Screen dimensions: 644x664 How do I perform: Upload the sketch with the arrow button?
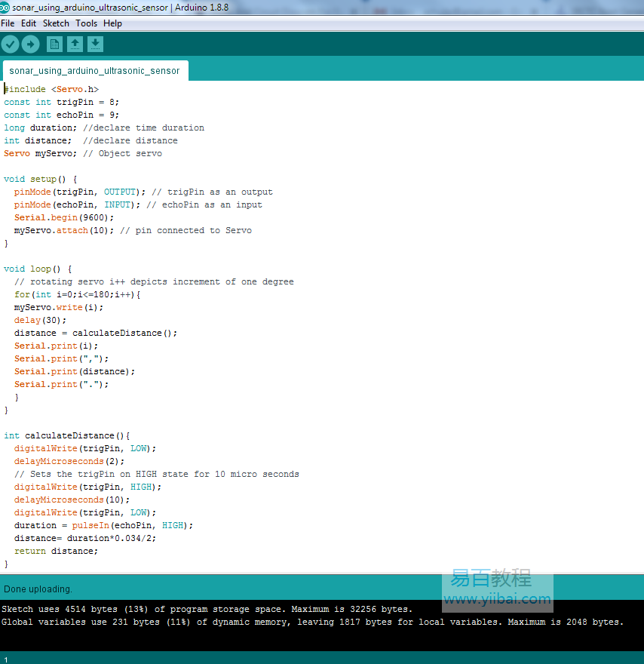coord(30,45)
